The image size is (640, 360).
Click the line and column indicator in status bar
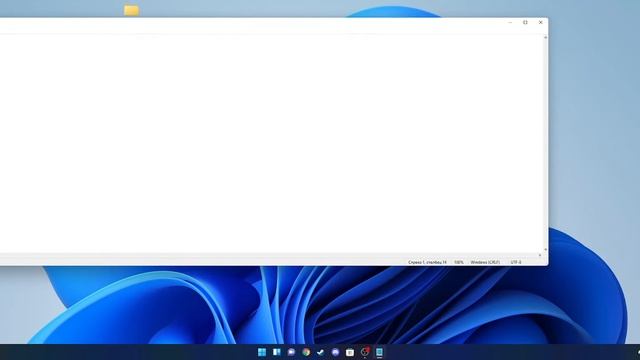(x=427, y=262)
